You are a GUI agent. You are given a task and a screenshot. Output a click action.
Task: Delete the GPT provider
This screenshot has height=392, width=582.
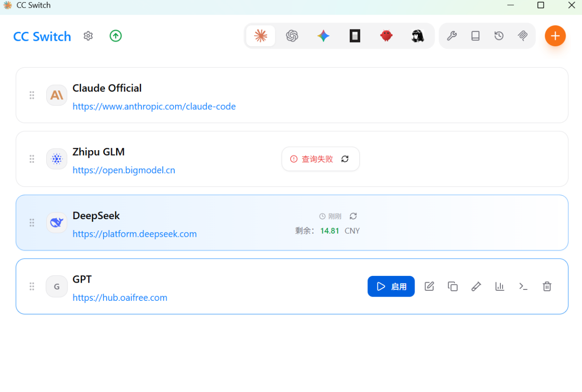[x=547, y=286]
